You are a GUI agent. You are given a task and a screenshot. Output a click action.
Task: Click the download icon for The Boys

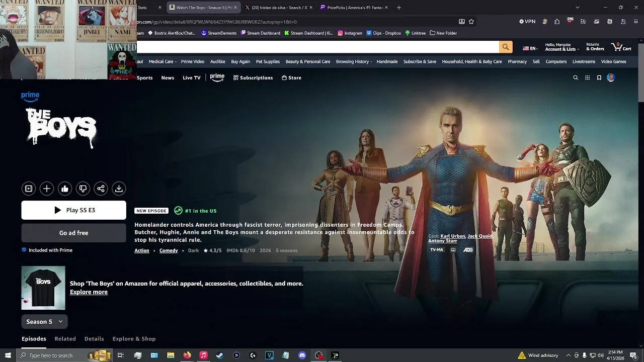click(119, 189)
